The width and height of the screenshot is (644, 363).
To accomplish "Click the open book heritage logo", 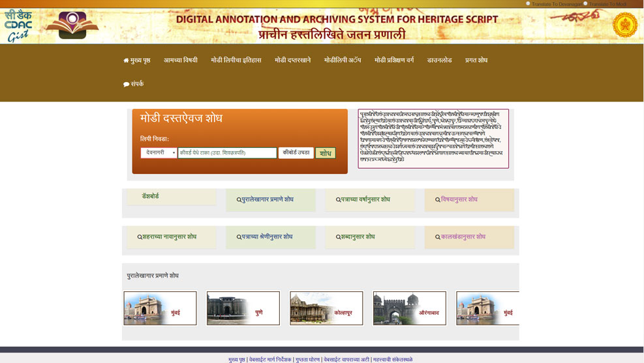I will tap(72, 25).
